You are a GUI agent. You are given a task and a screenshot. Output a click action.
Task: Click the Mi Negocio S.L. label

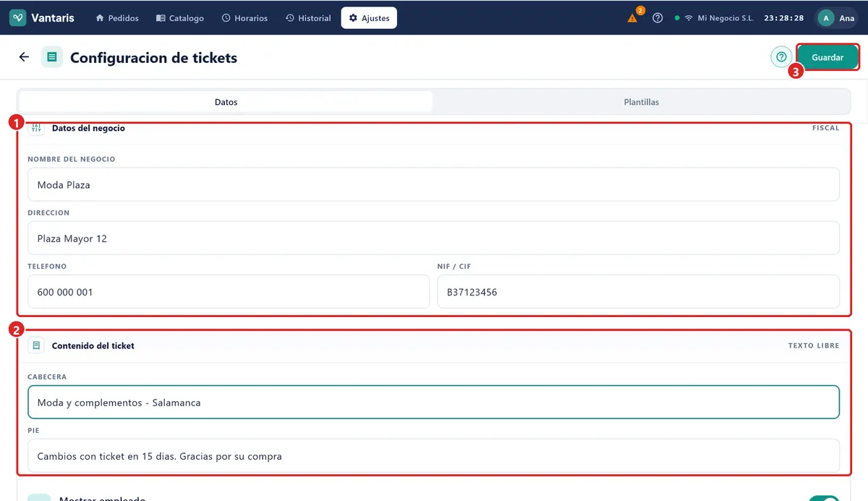726,18
